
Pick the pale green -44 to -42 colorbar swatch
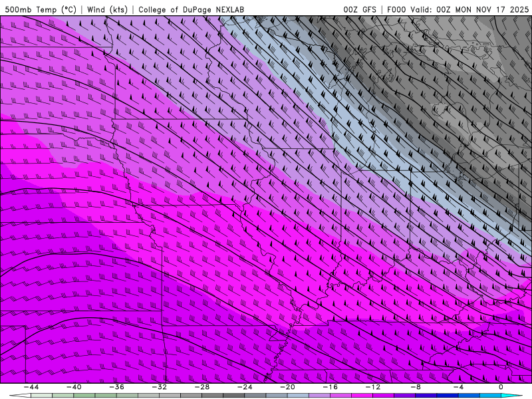point(42,396)
